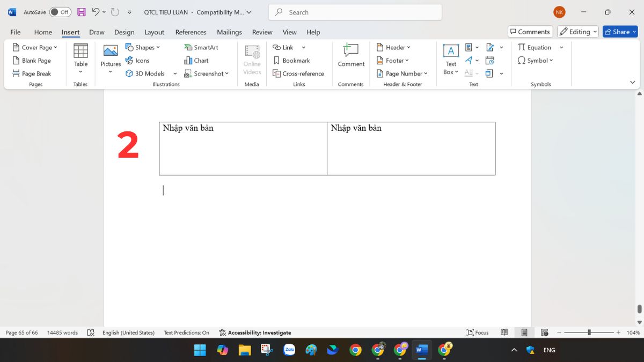Undo the last action
Image resolution: width=644 pixels, height=362 pixels.
pyautogui.click(x=96, y=12)
